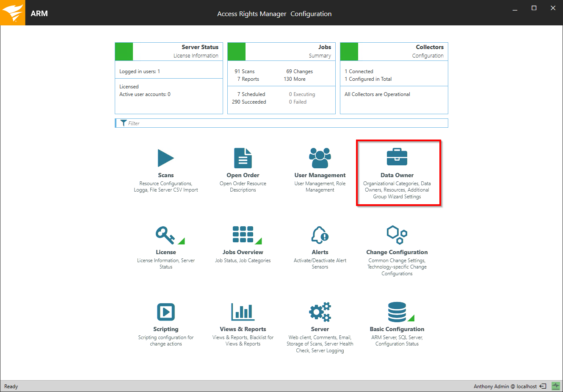Click the Filter input field
The width and height of the screenshot is (563, 392).
[x=284, y=123]
